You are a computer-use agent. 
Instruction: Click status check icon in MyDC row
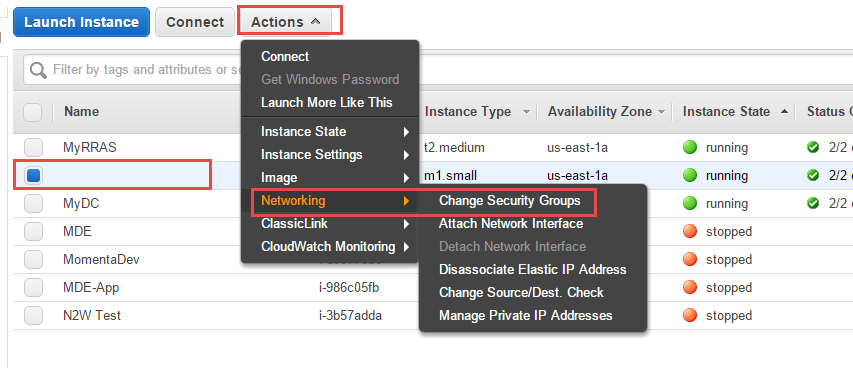[x=813, y=204]
